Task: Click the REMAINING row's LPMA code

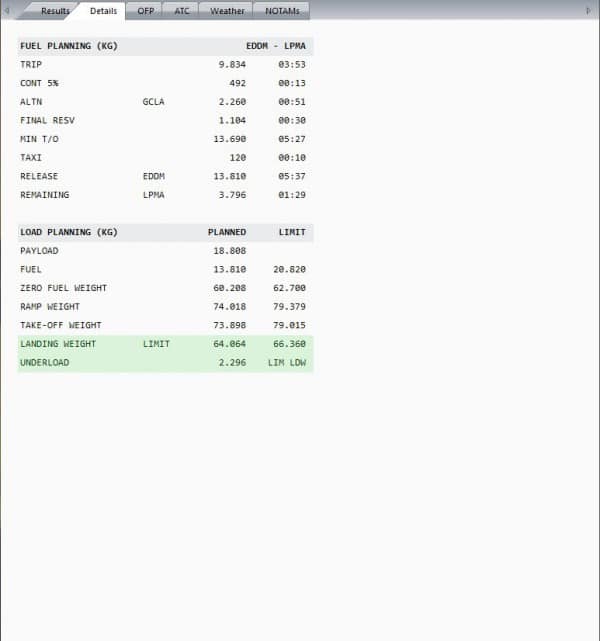Action: [x=154, y=195]
